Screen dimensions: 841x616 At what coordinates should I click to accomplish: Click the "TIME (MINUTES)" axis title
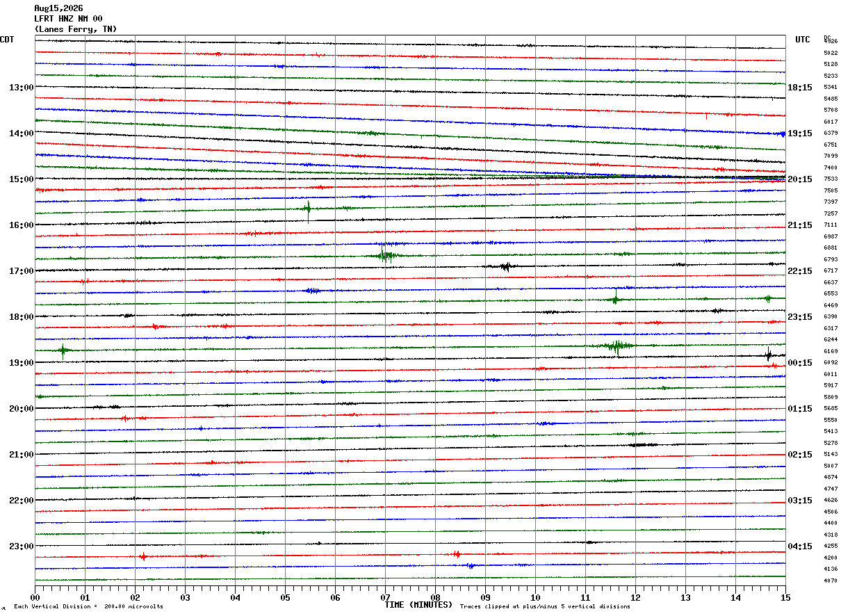(419, 605)
